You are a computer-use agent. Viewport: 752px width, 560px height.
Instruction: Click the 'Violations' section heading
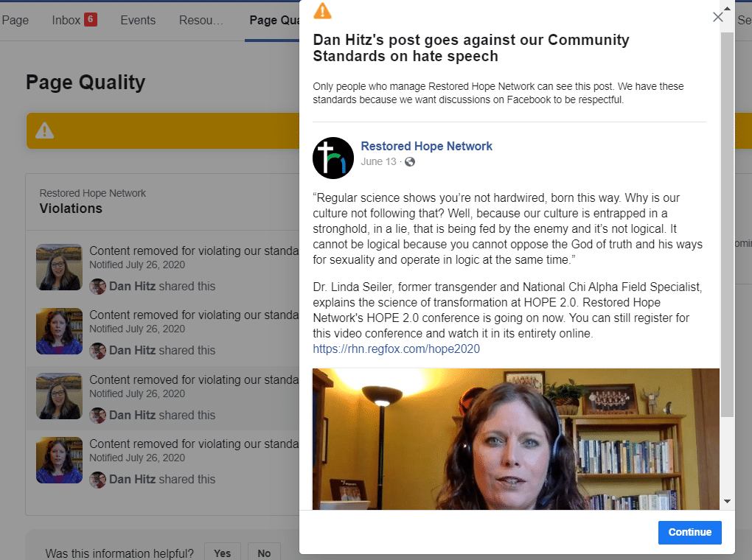(71, 209)
